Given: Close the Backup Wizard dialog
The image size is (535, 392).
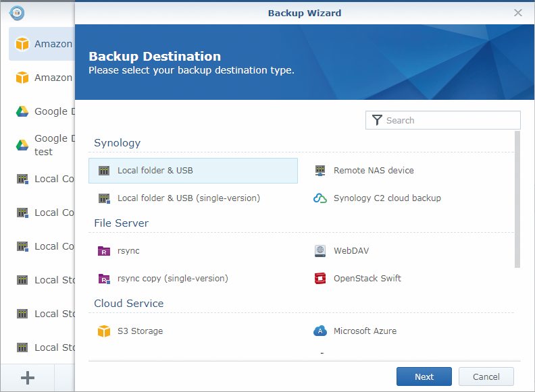Looking at the screenshot, I should tap(518, 13).
